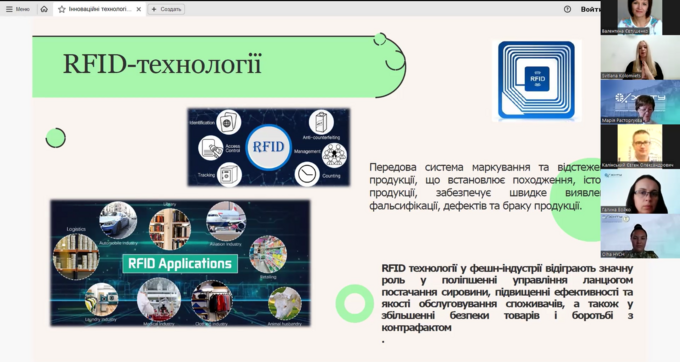Click the blue RFID chip logo image

536,80
